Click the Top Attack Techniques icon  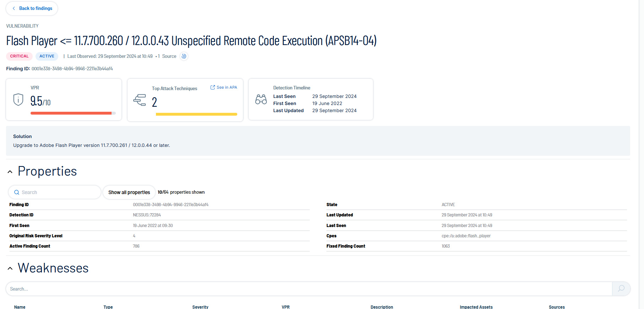140,100
